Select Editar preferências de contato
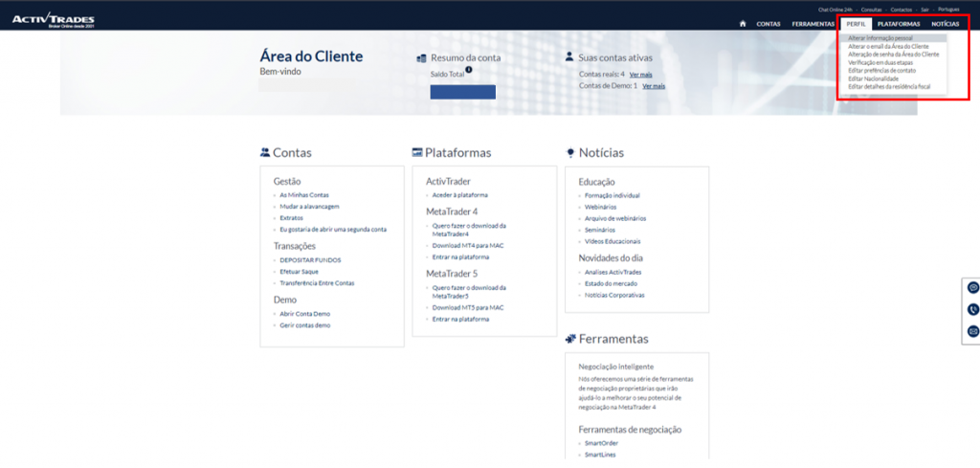Screen dimensions: 980x468 [x=881, y=71]
